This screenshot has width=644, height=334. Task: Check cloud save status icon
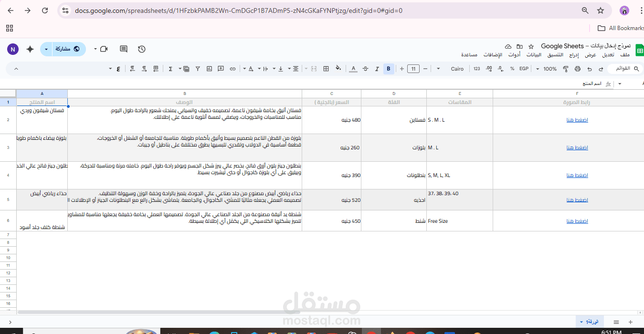[x=508, y=46]
